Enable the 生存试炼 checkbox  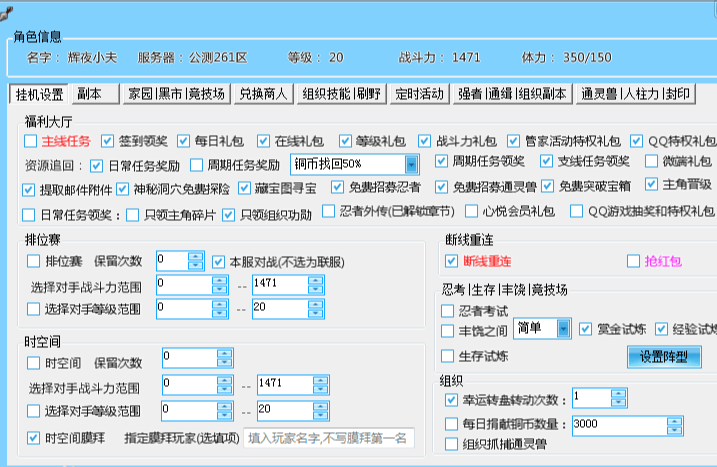tap(447, 356)
